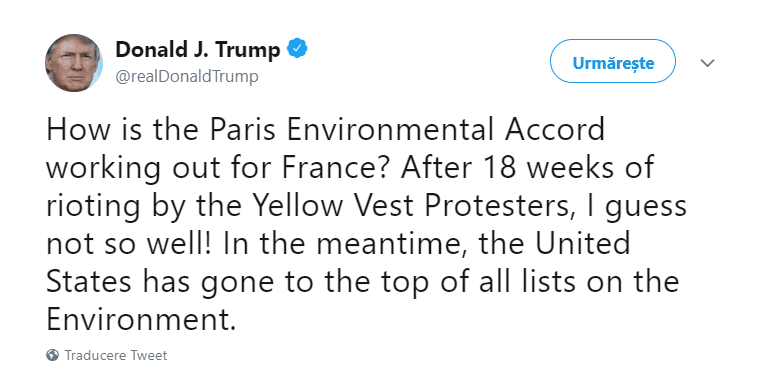763x381 pixels.
Task: Click the blue verified badge checkmark
Action: pos(297,49)
